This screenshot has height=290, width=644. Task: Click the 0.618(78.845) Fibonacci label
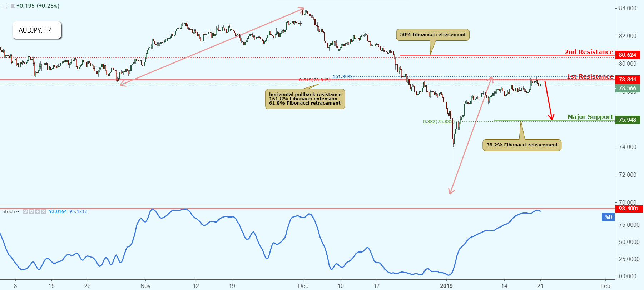[314, 80]
